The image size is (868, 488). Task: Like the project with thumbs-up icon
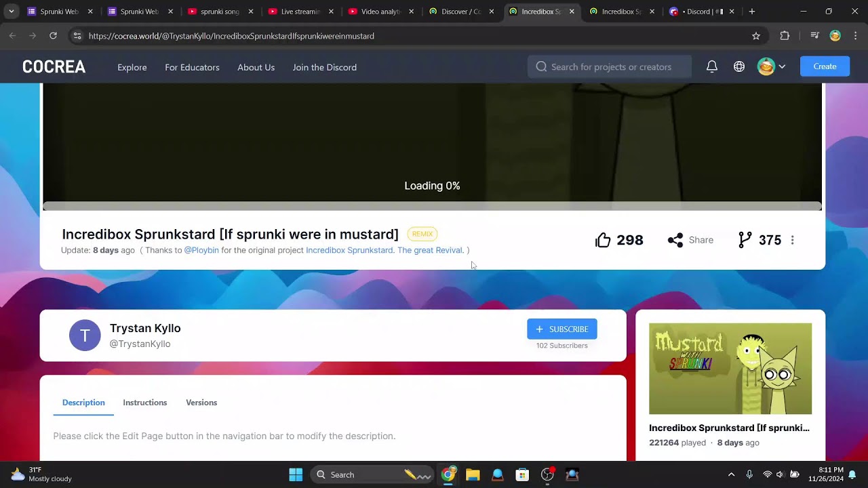[x=603, y=240]
